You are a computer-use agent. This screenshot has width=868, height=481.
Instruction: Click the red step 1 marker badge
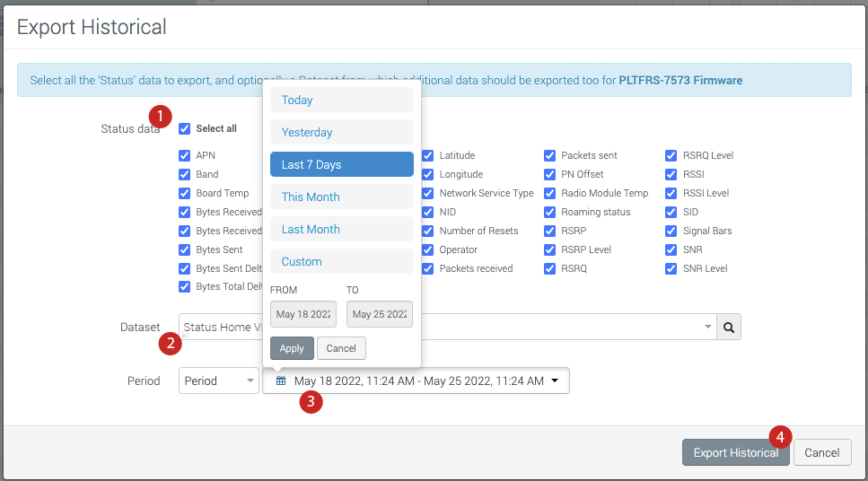click(160, 116)
